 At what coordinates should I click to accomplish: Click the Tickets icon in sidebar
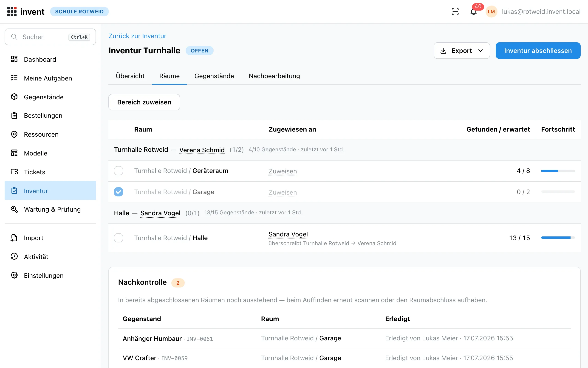pyautogui.click(x=14, y=172)
